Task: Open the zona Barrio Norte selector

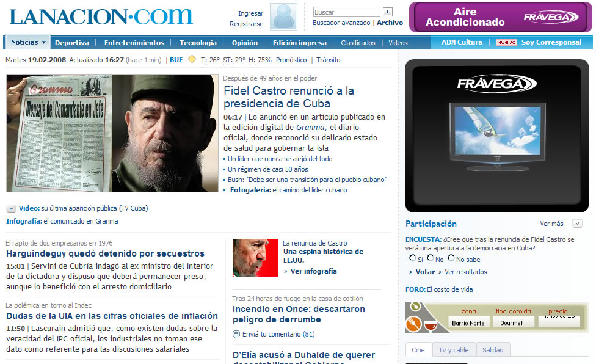Action: (468, 322)
